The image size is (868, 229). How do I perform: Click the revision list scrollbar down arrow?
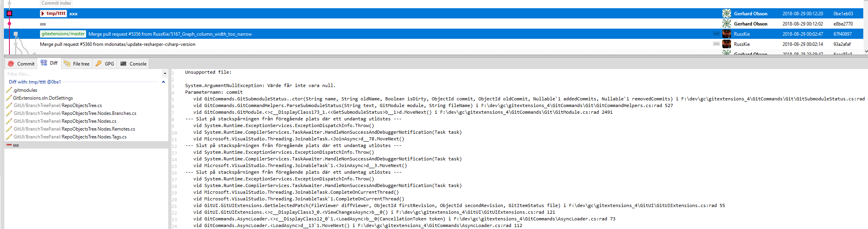click(866, 51)
